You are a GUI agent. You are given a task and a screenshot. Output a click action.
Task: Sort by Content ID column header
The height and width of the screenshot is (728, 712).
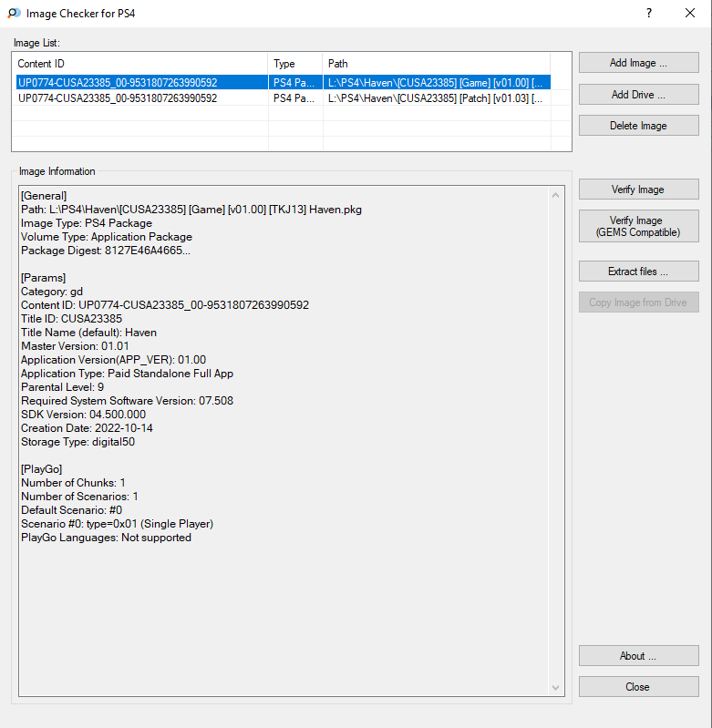[x=139, y=64]
